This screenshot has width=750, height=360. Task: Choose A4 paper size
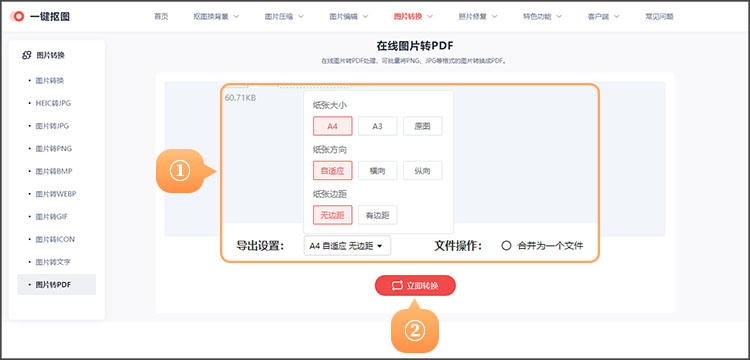point(333,126)
